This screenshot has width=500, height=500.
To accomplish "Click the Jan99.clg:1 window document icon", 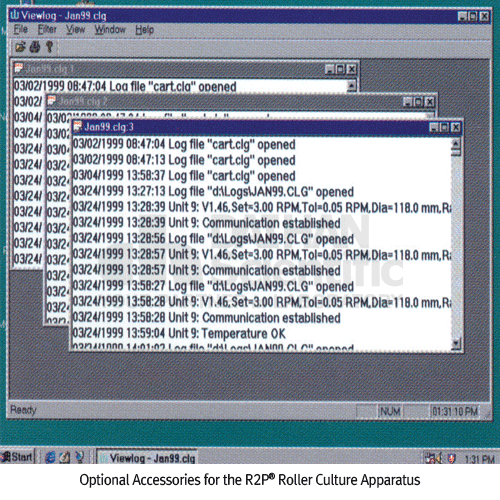I will tap(19, 68).
